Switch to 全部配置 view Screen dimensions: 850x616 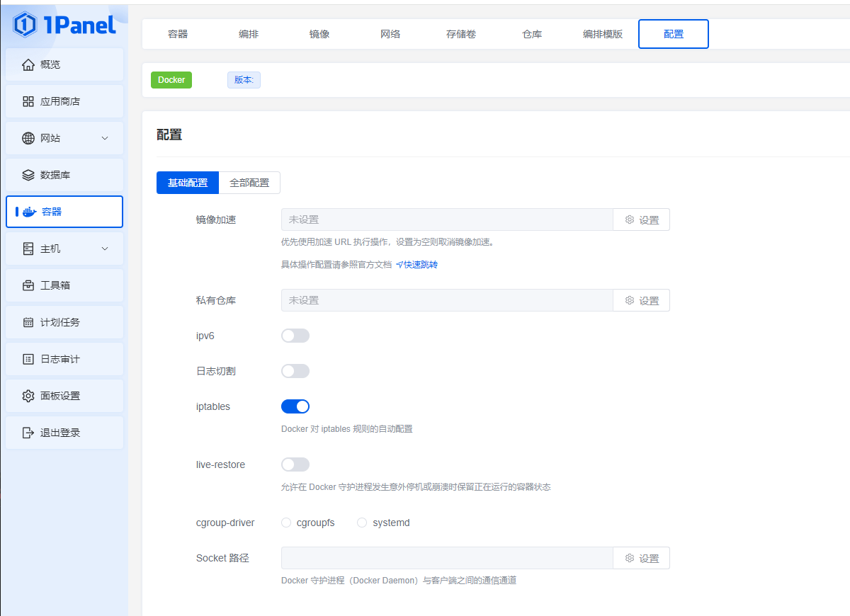tap(249, 183)
